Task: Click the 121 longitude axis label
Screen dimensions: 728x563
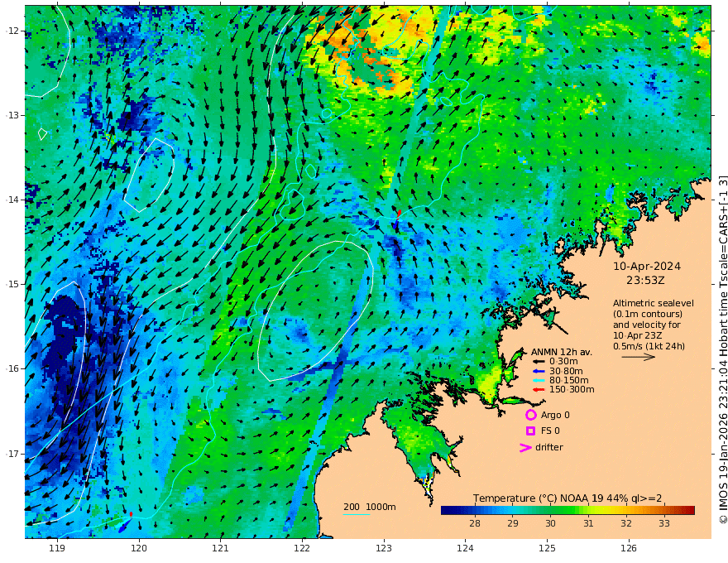Action: 221,549
